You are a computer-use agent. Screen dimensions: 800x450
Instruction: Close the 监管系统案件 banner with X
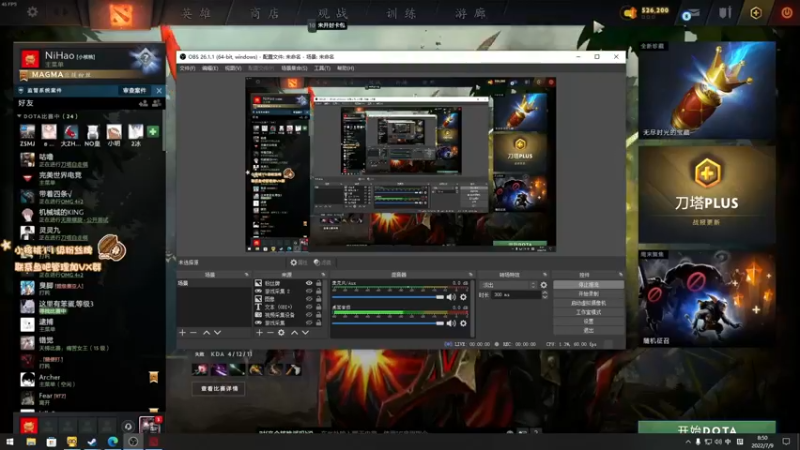click(159, 90)
